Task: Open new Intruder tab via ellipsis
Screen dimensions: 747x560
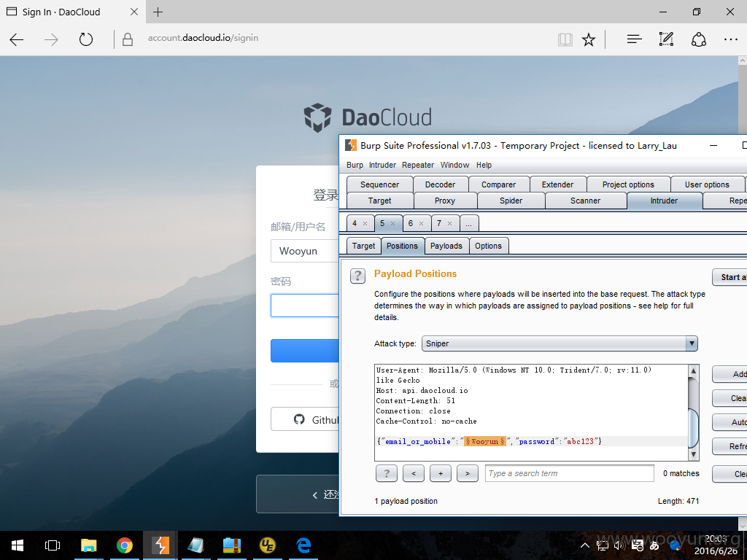Action: [x=469, y=223]
